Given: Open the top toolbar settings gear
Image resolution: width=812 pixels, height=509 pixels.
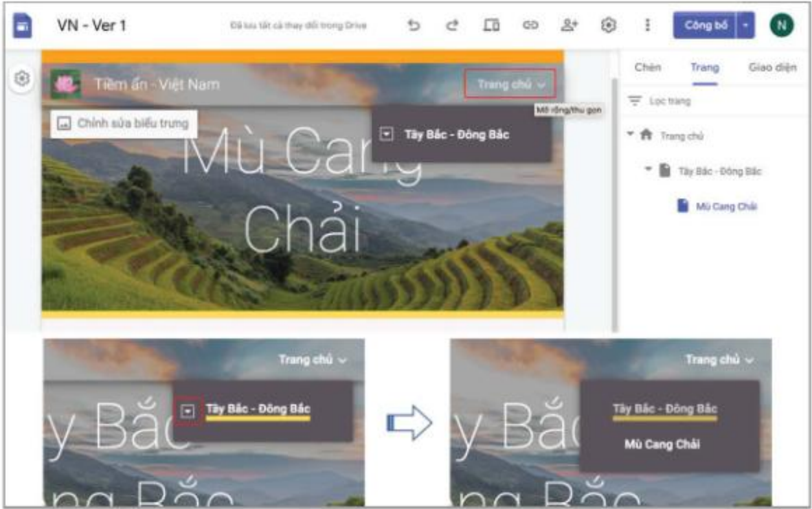Looking at the screenshot, I should 608,25.
